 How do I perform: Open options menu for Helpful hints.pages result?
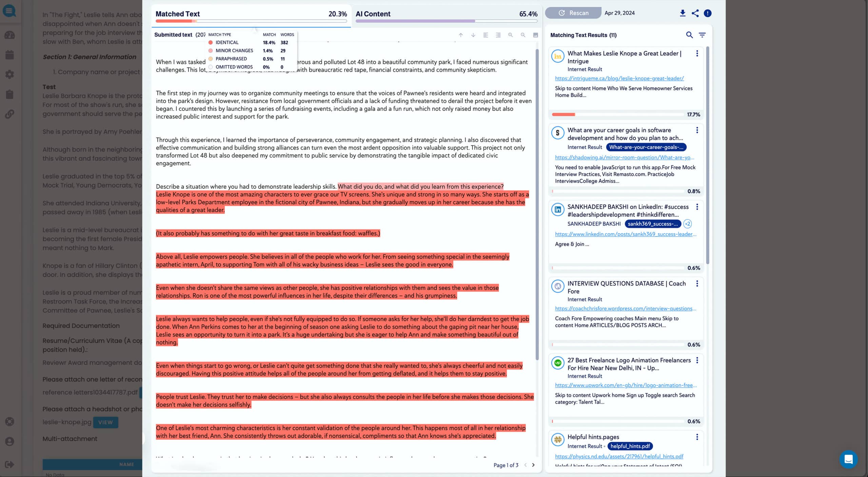click(x=697, y=437)
